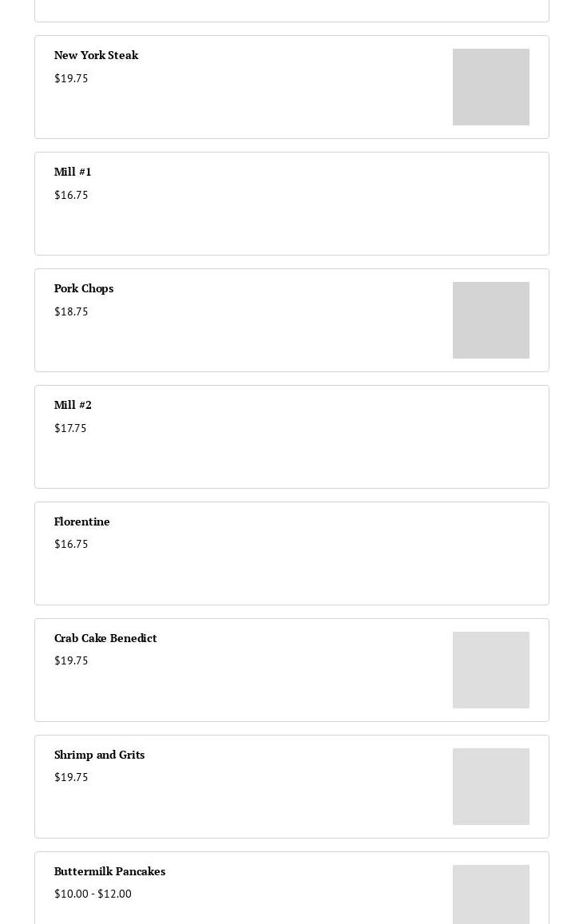Open the Pork Chops item
Image resolution: width=583 pixels, height=924 pixels.
coord(291,320)
